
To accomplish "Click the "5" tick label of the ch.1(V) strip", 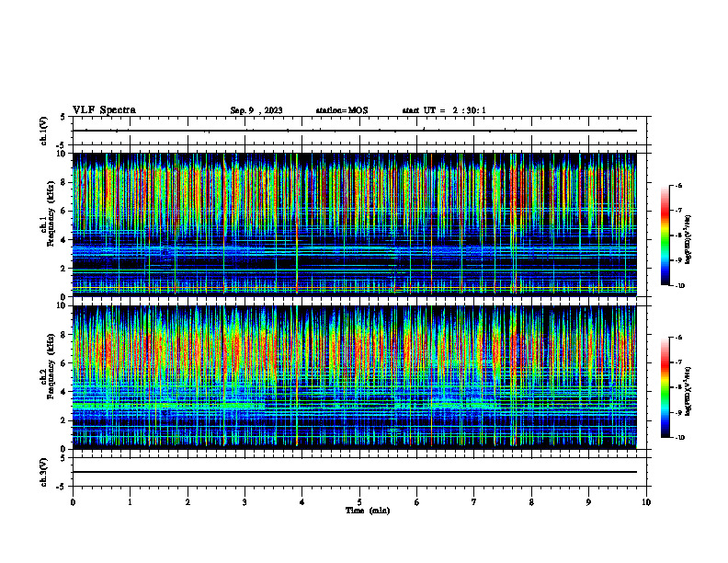I will pos(63,117).
